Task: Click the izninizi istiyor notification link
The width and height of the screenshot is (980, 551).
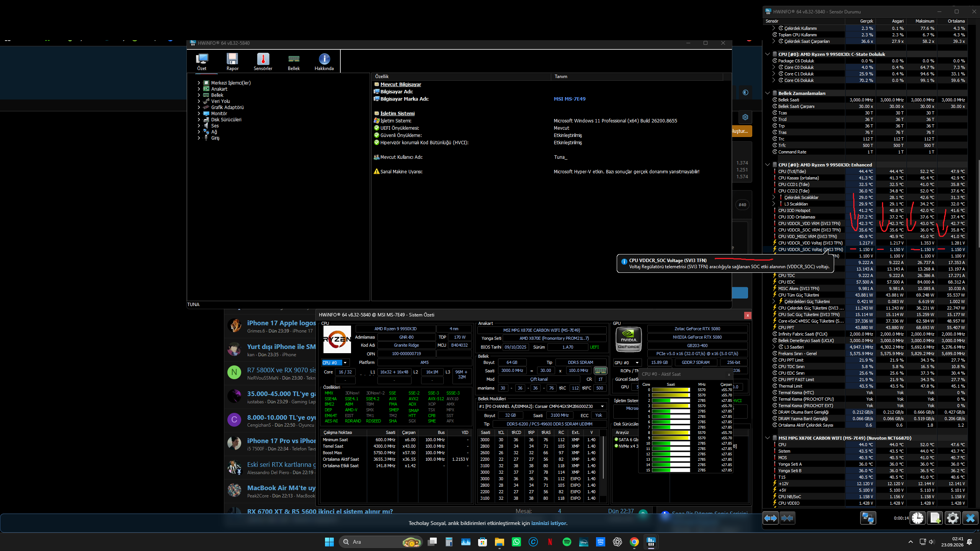Action: (549, 523)
